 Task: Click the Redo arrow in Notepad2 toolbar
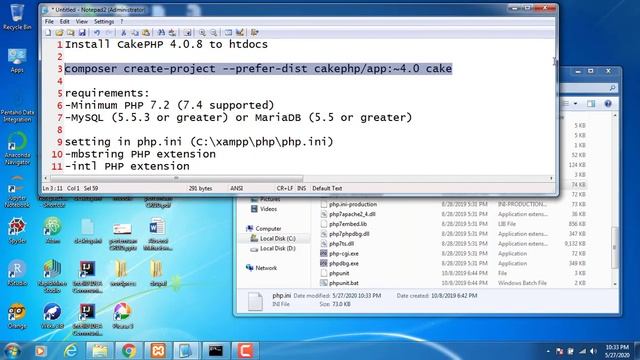pyautogui.click(x=108, y=33)
